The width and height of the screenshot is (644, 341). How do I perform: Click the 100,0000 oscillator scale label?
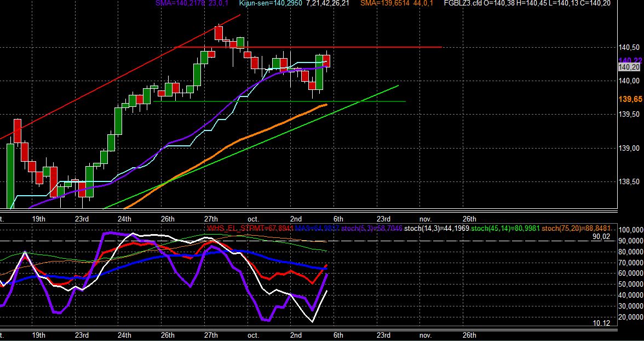(630, 230)
